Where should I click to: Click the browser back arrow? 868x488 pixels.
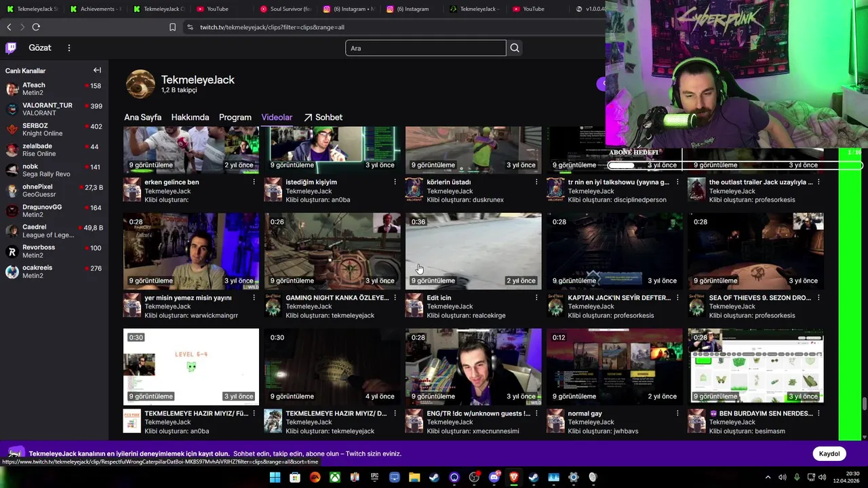point(9,27)
